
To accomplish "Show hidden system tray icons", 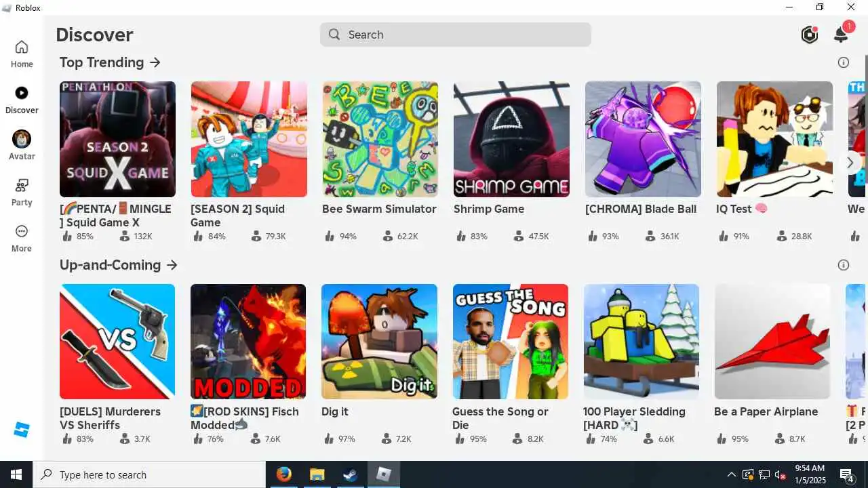I will [731, 474].
